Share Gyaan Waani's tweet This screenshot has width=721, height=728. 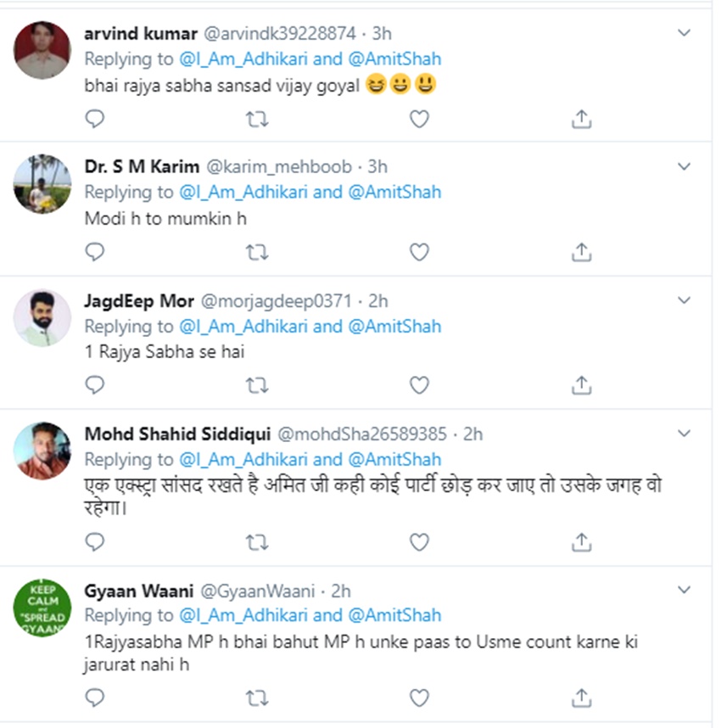pyautogui.click(x=581, y=697)
